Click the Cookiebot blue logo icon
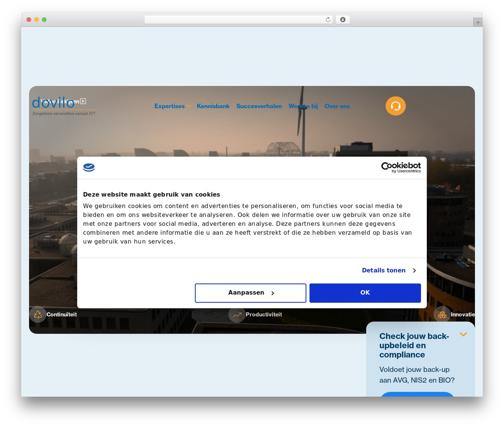Screen dimensions: 504x427 click(89, 167)
